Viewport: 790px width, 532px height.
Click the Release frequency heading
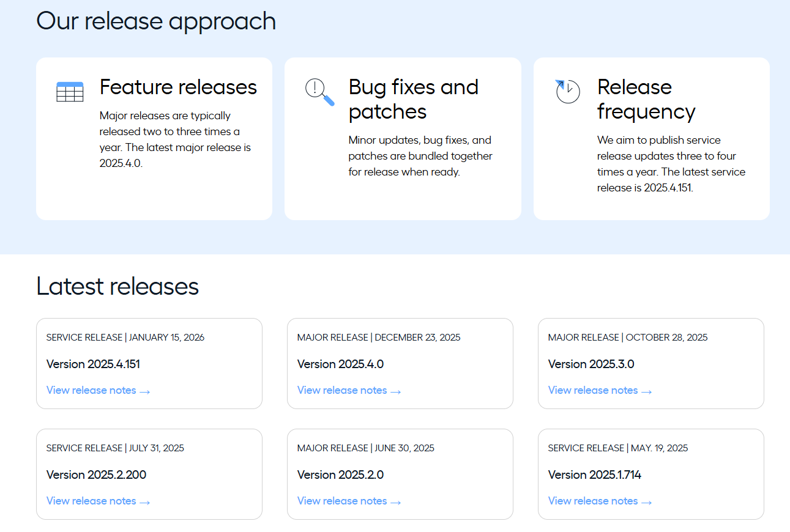point(646,99)
